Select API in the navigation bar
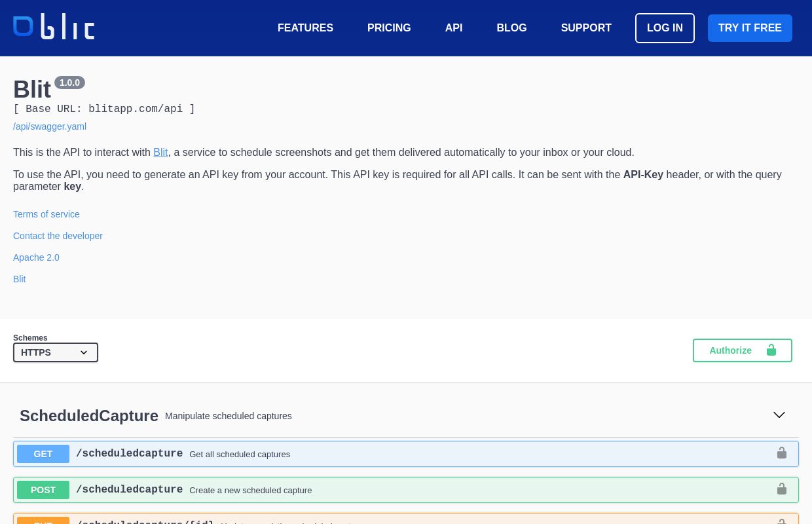The image size is (812, 524). point(454,28)
